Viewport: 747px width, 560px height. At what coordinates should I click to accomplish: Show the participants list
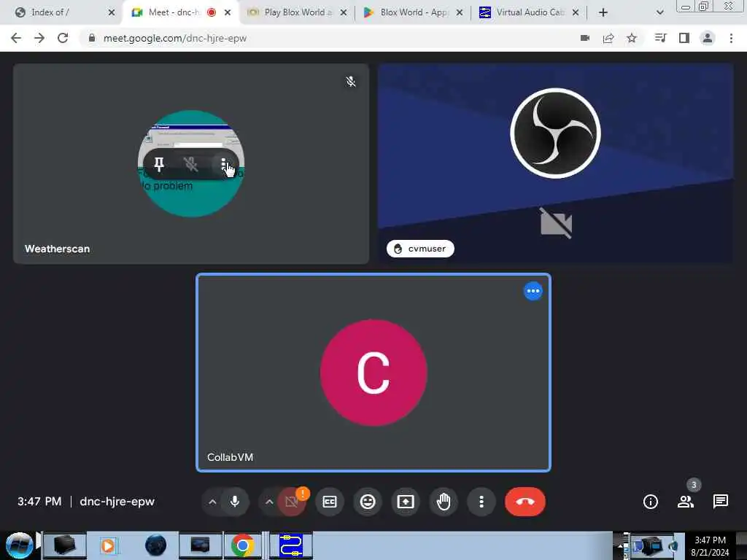[686, 502]
